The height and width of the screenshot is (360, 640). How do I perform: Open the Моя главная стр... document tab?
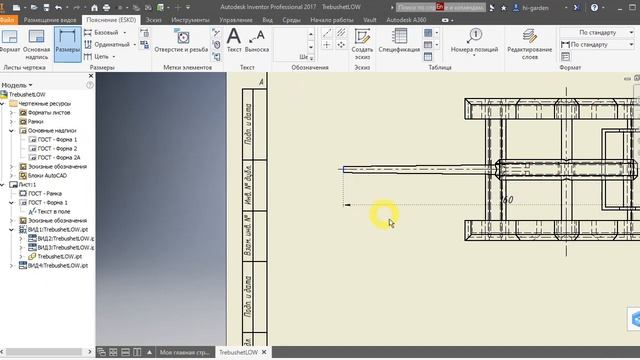coord(184,352)
